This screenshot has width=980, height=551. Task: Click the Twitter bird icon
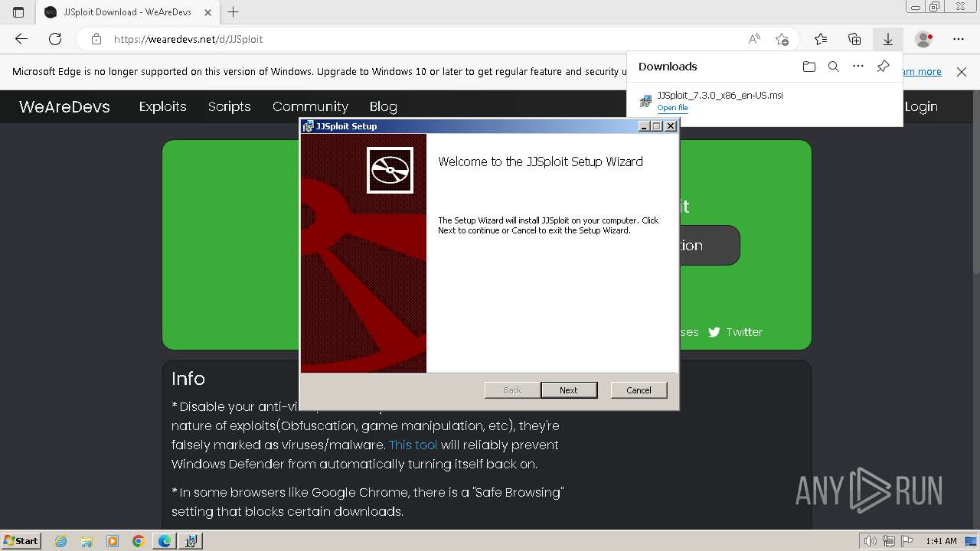(x=714, y=332)
